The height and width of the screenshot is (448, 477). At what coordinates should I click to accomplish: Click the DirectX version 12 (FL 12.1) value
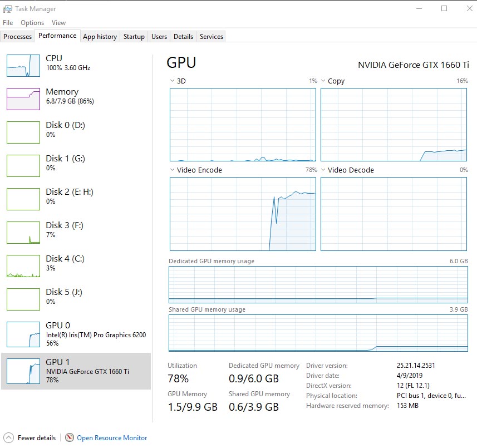[x=413, y=386]
